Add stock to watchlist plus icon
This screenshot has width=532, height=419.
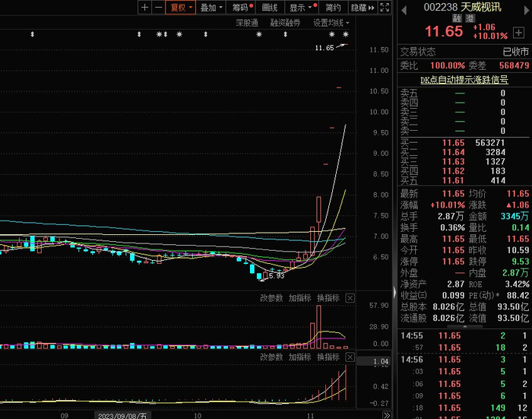coord(518,33)
